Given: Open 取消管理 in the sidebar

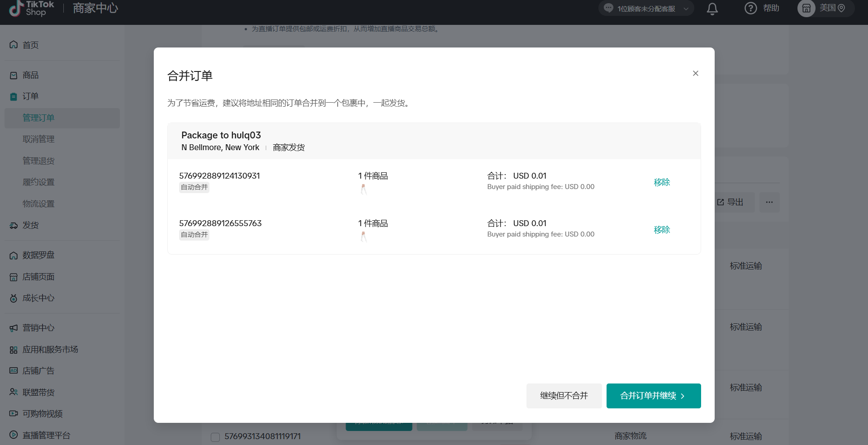Looking at the screenshot, I should (x=38, y=139).
